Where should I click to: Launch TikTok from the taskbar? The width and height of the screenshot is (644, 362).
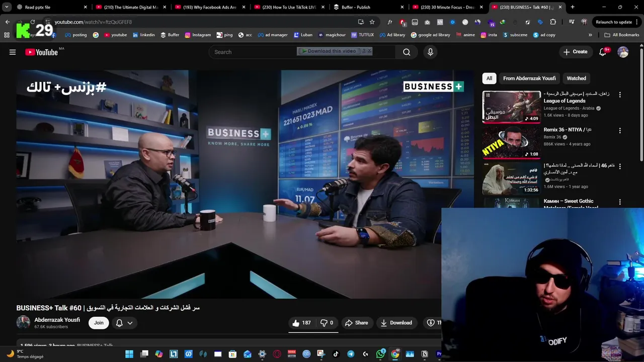(x=336, y=354)
